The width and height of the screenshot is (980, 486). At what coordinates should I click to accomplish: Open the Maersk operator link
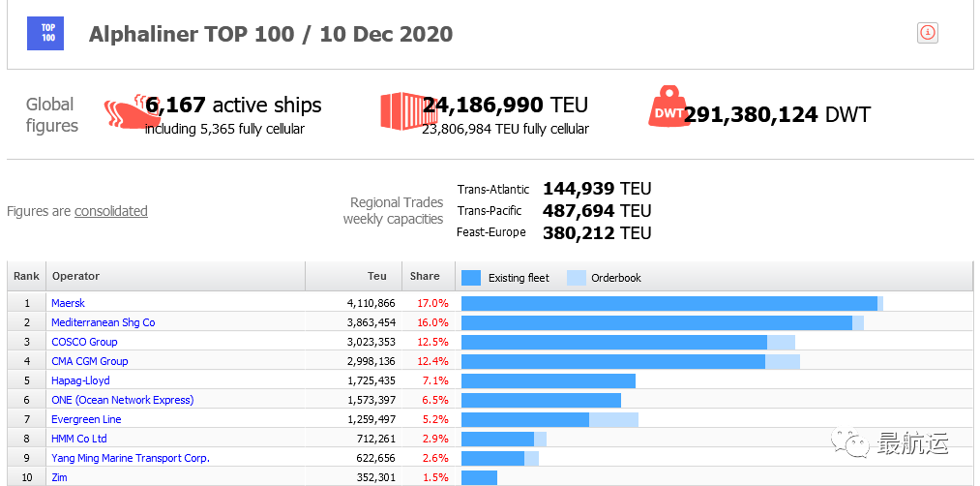click(68, 303)
